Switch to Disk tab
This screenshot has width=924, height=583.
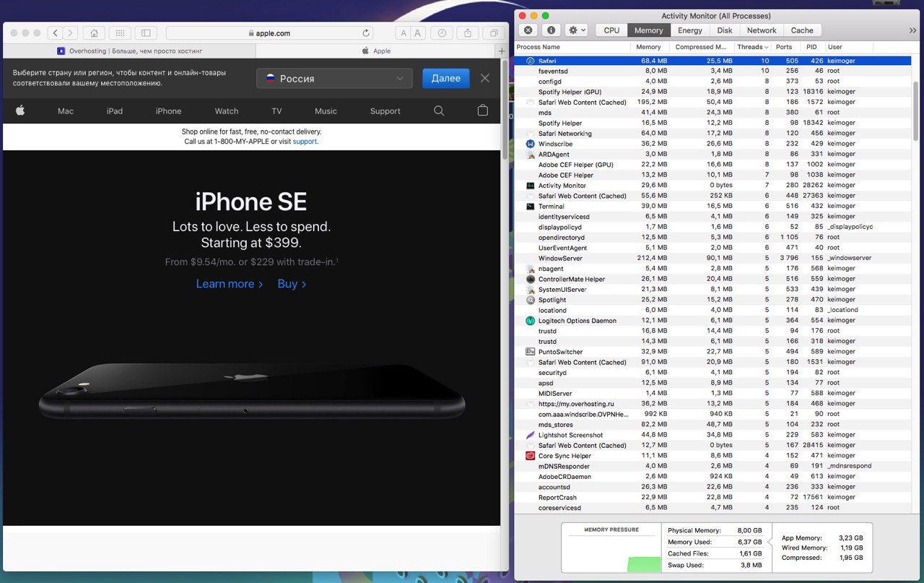click(x=725, y=30)
